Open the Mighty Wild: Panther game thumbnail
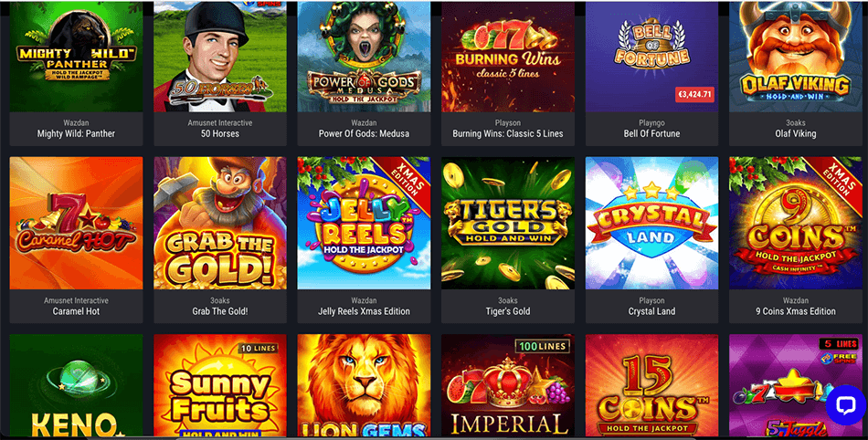 click(76, 57)
